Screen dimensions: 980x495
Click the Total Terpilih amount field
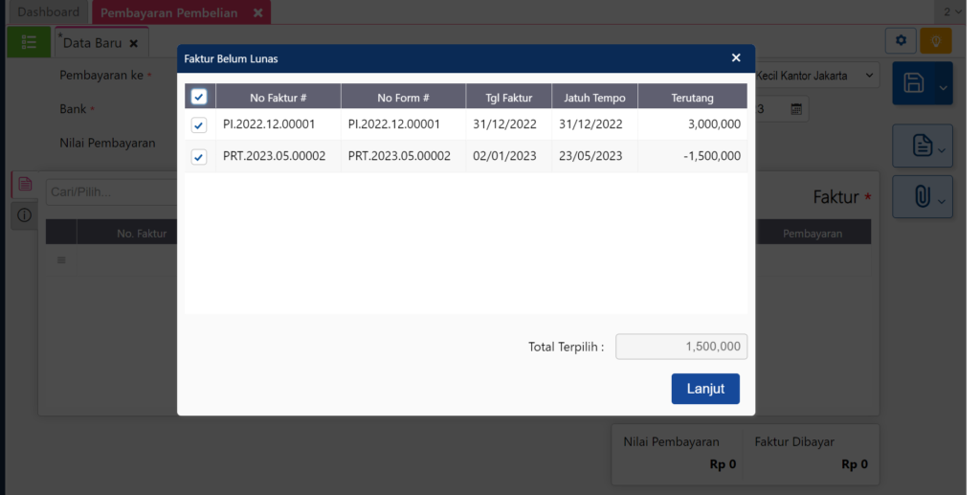coord(680,347)
